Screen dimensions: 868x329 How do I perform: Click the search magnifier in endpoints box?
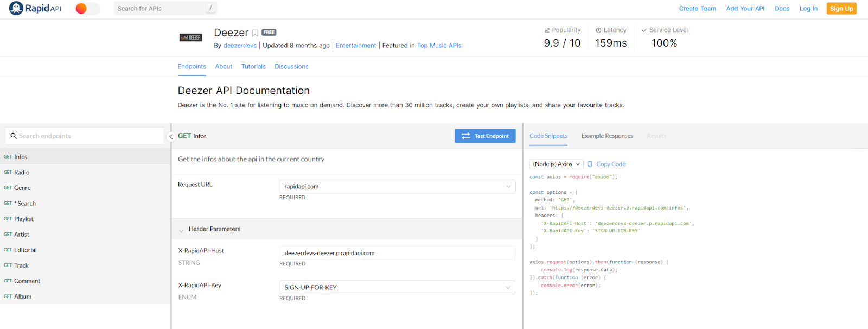[14, 136]
